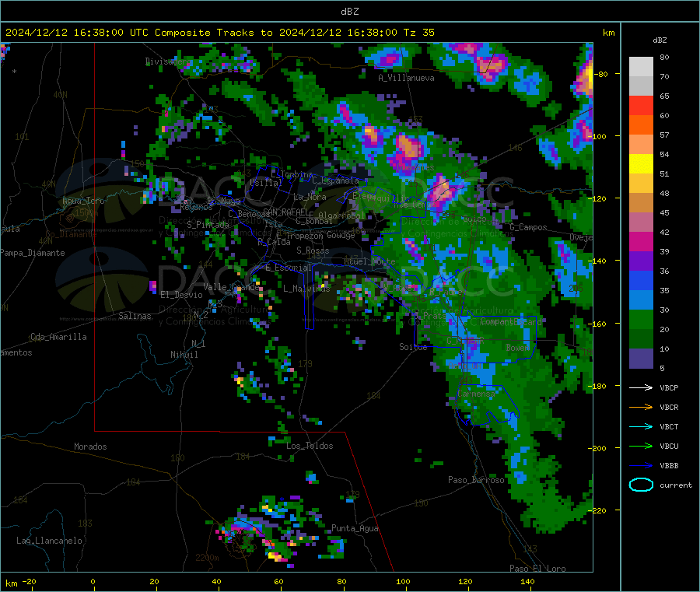The height and width of the screenshot is (592, 700).
Task: Click the green VBCU arrow legend icon
Action: [x=641, y=446]
